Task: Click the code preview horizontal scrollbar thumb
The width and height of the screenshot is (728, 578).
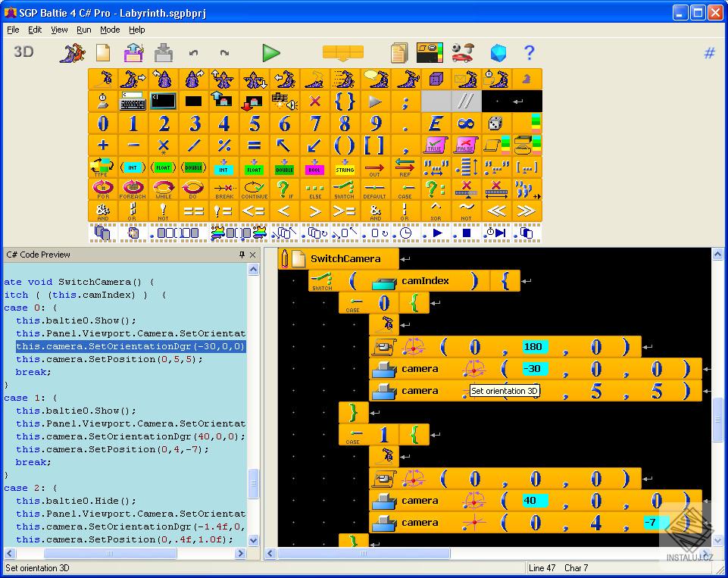Action: 110,554
